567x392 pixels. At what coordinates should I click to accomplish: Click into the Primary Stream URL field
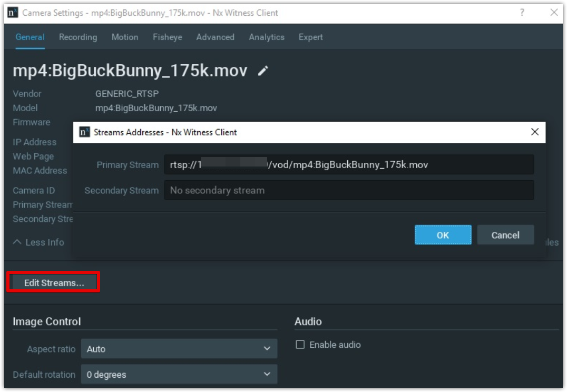pos(348,165)
